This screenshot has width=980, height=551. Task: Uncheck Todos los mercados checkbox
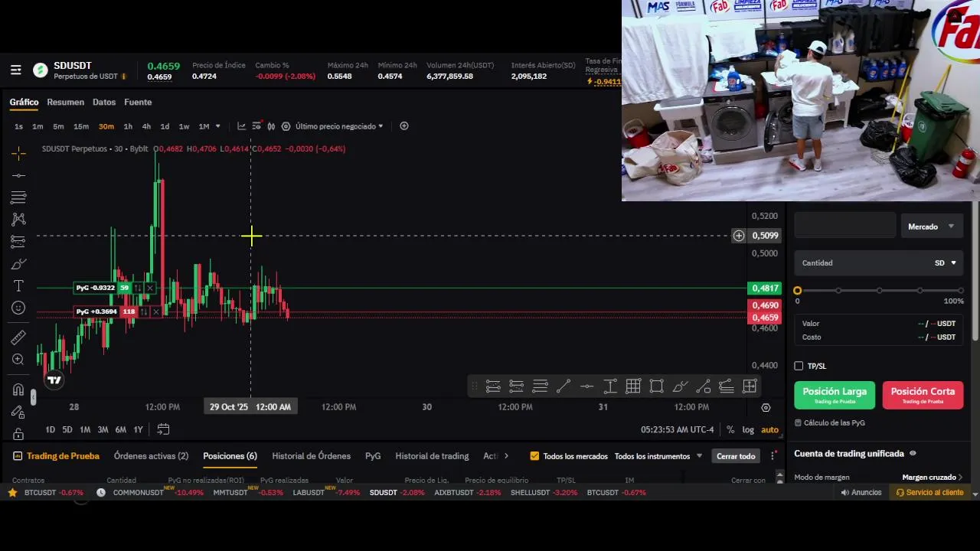click(x=534, y=456)
